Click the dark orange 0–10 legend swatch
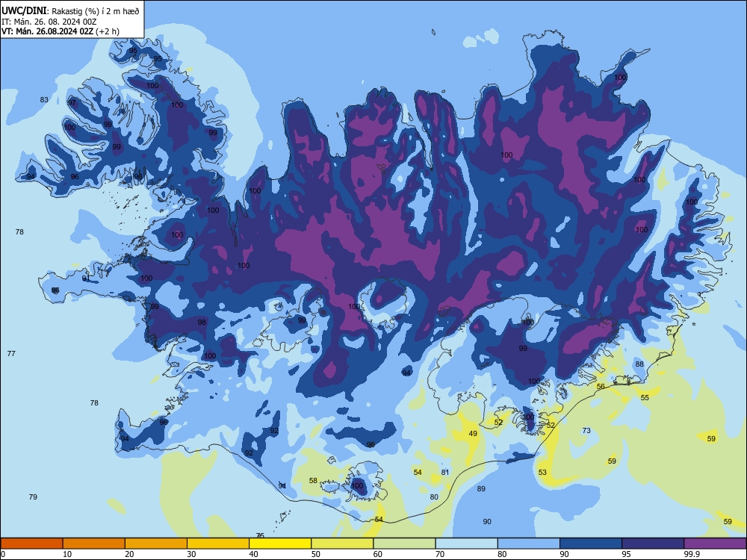747x560 pixels. pyautogui.click(x=32, y=544)
